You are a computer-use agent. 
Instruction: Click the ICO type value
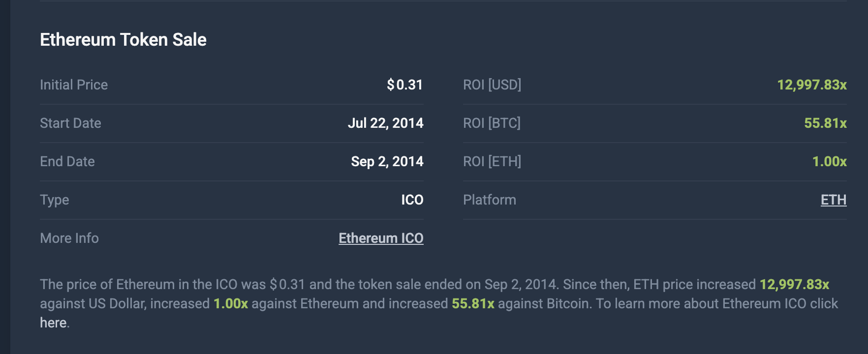pyautogui.click(x=412, y=200)
